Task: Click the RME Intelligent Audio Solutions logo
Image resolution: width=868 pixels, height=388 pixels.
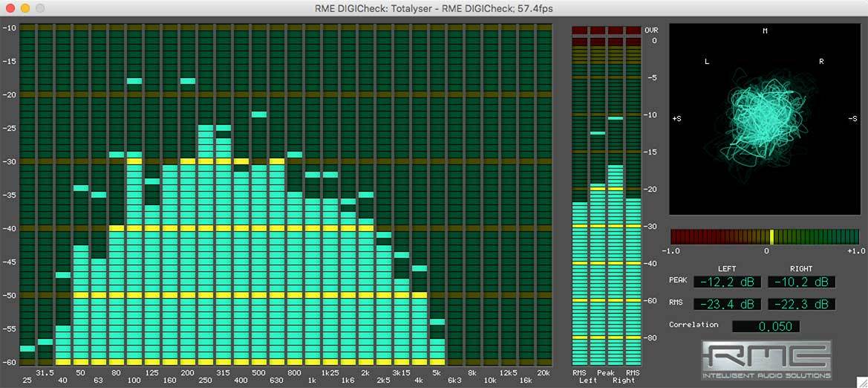Action: (x=766, y=360)
